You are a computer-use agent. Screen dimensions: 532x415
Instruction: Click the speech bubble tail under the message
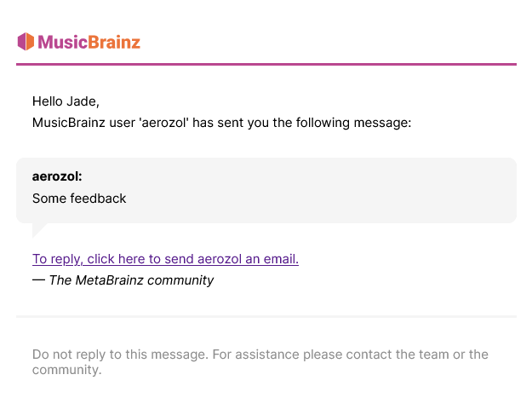(39, 230)
